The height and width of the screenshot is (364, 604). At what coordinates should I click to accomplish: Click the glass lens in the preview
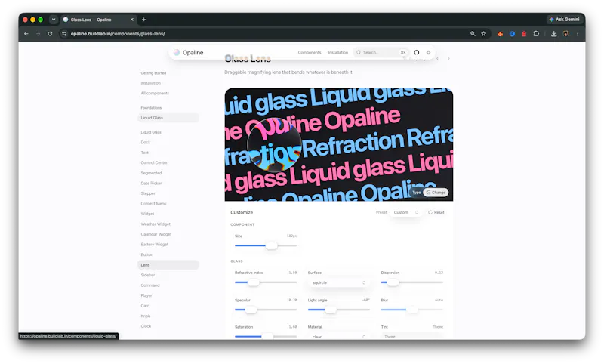(x=274, y=144)
